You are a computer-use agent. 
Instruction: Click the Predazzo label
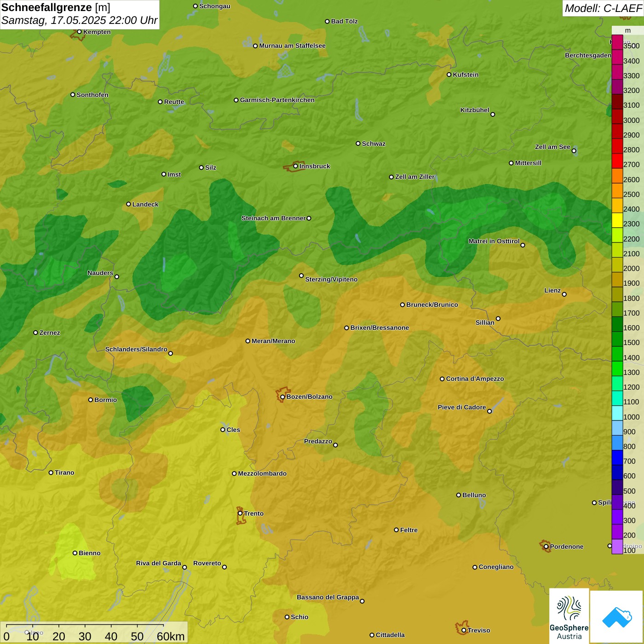point(318,441)
